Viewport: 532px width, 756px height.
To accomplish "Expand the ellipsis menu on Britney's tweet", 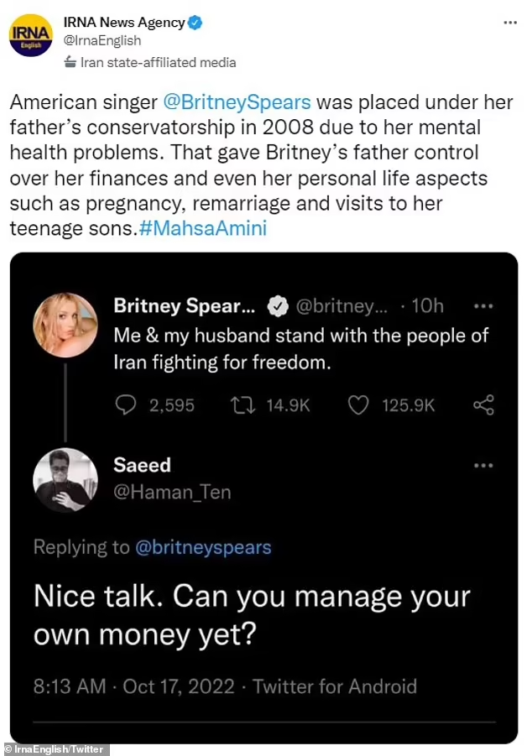I will click(483, 305).
